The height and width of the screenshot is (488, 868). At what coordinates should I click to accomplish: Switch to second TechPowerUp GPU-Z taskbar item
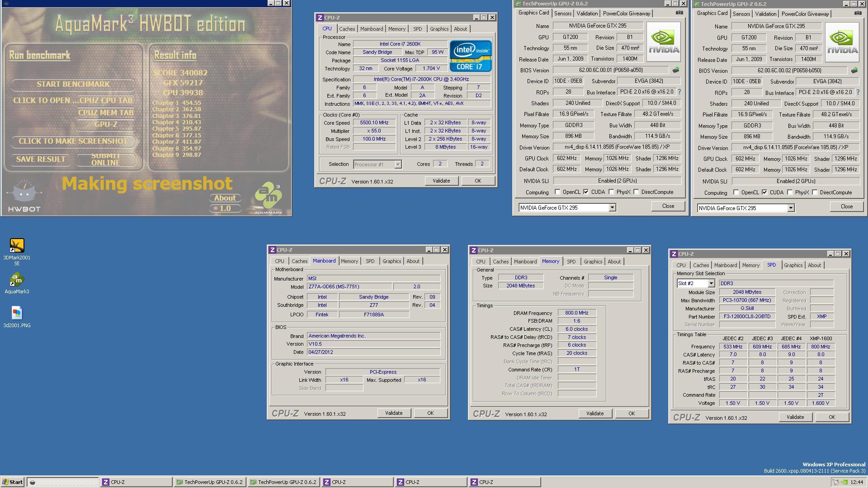(284, 482)
